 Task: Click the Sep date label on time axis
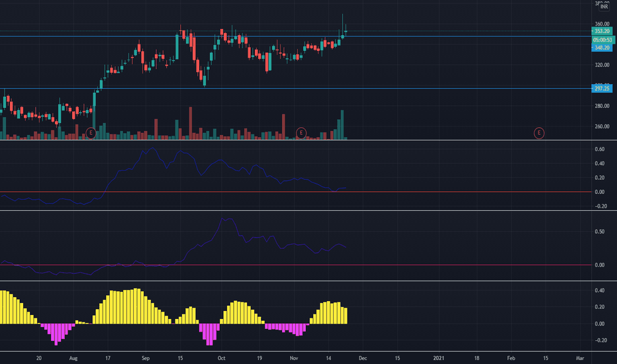point(146,358)
